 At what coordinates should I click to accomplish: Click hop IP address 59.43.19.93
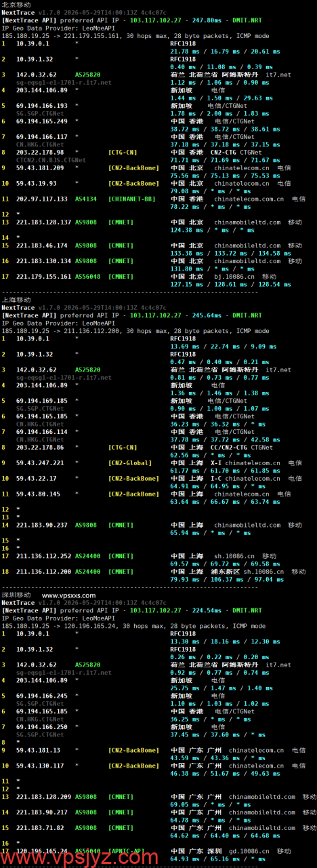[x=37, y=183]
